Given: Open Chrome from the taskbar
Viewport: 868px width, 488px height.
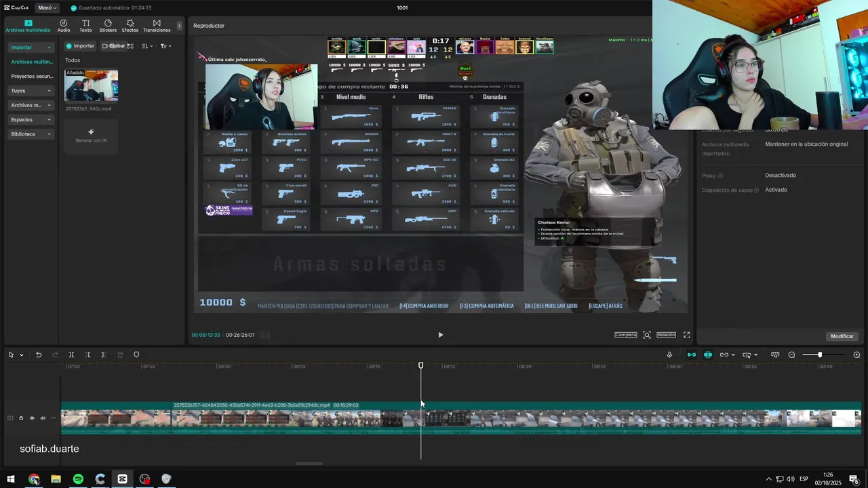Looking at the screenshot, I should pos(34,479).
